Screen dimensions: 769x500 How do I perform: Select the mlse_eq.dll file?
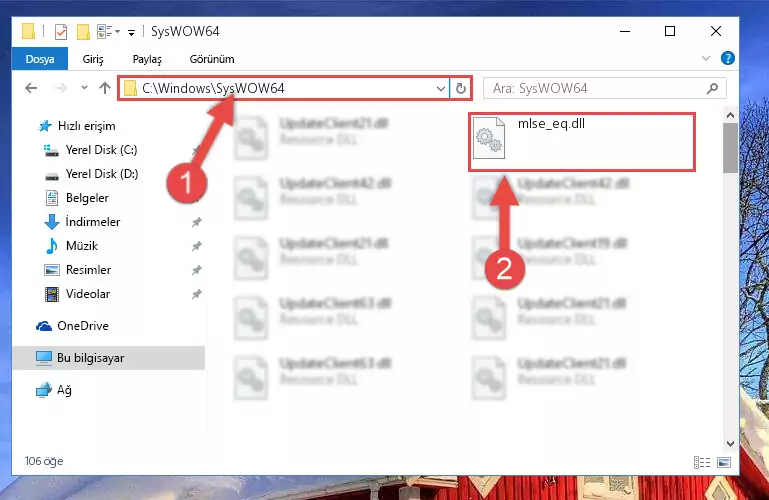tap(581, 142)
